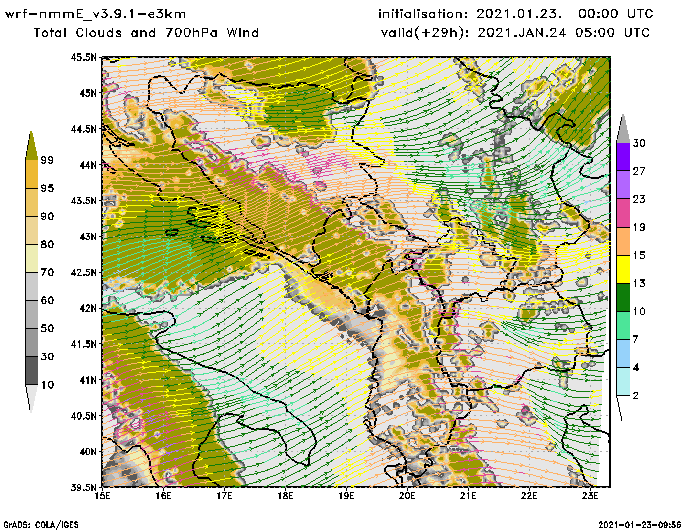This screenshot has width=700, height=530.
Task: Click the 'Total Clouds and 700hPa Wind' subtitle
Action: pos(146,32)
